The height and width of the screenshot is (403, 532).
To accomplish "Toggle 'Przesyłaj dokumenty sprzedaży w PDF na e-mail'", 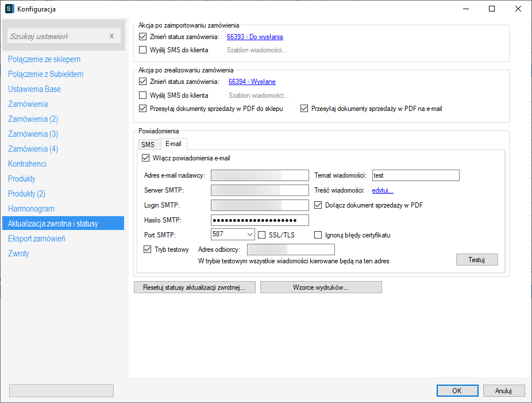I will (304, 108).
